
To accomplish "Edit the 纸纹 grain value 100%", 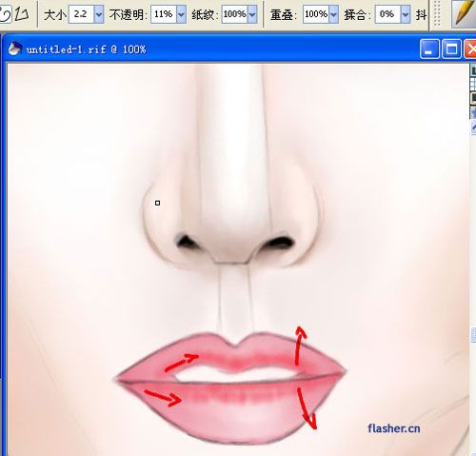I will (235, 14).
